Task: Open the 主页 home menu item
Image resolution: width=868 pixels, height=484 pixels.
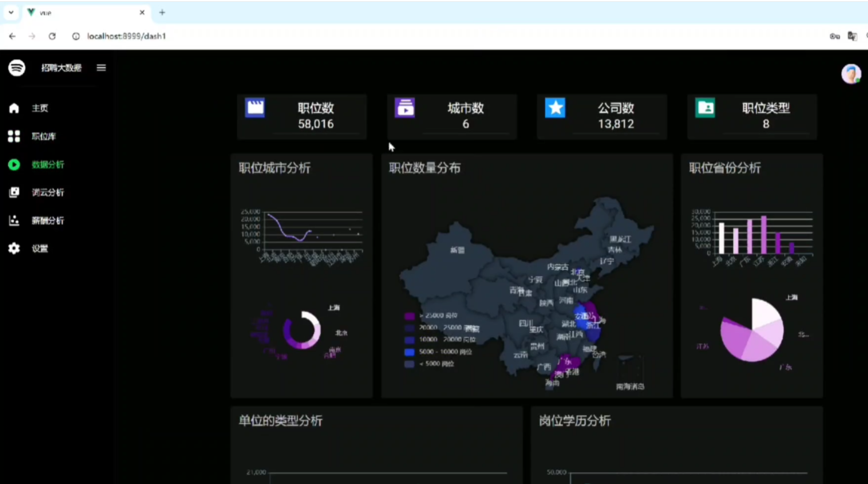Action: [40, 108]
